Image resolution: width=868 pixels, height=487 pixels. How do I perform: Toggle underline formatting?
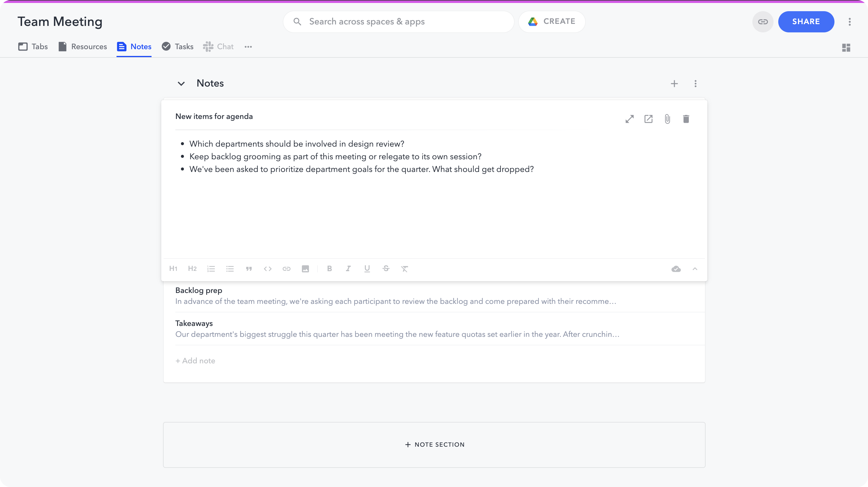point(367,269)
